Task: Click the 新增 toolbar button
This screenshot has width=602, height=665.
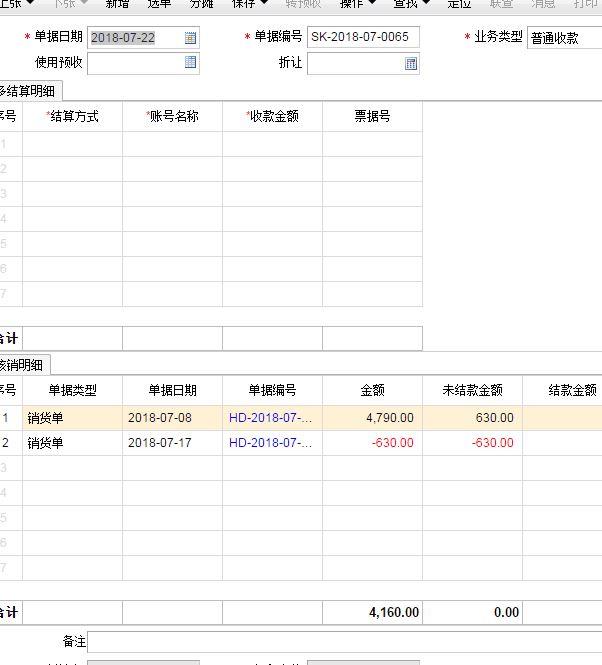Action: click(x=117, y=4)
